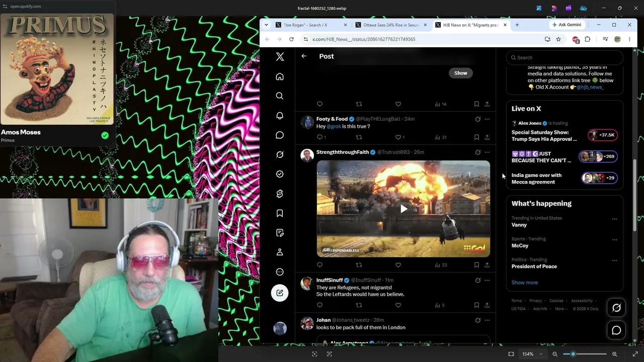Close the Ottawa Sees 24% Rise tab
Viewport: 644px width, 362px height.
click(x=425, y=25)
